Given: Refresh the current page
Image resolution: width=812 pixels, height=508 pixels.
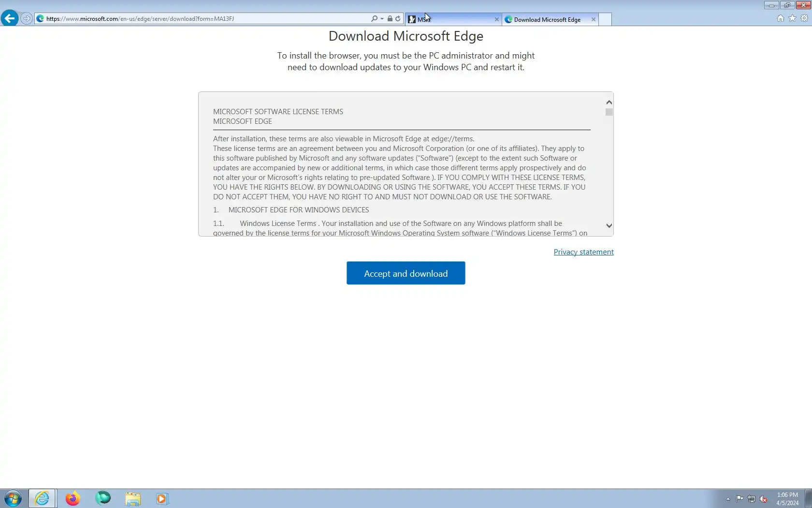Looking at the screenshot, I should pyautogui.click(x=398, y=19).
